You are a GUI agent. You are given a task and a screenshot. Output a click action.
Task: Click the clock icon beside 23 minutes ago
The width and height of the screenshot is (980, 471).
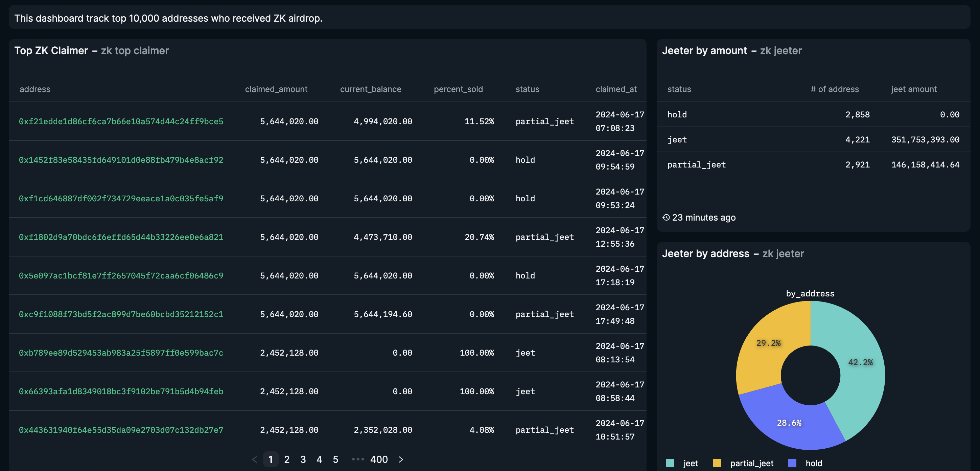point(666,218)
